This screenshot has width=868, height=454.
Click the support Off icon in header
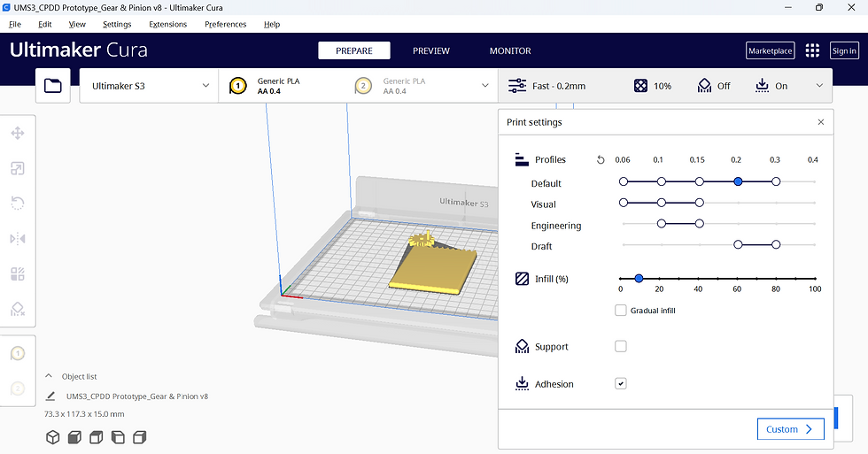click(704, 86)
